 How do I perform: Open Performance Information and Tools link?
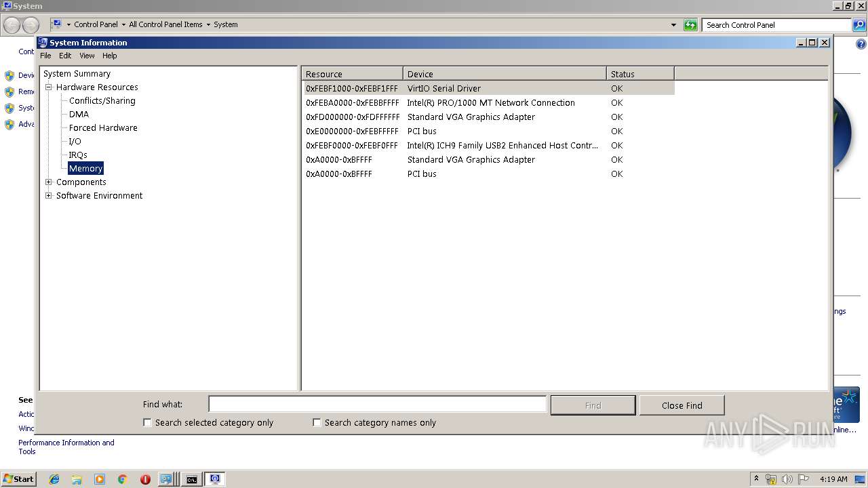[66, 447]
